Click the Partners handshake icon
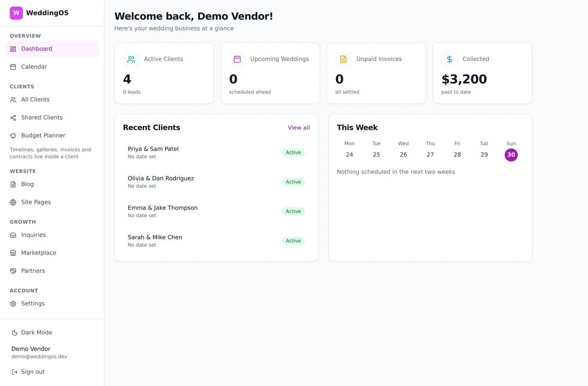Screen dimensions: 588x386 [x=13, y=271]
